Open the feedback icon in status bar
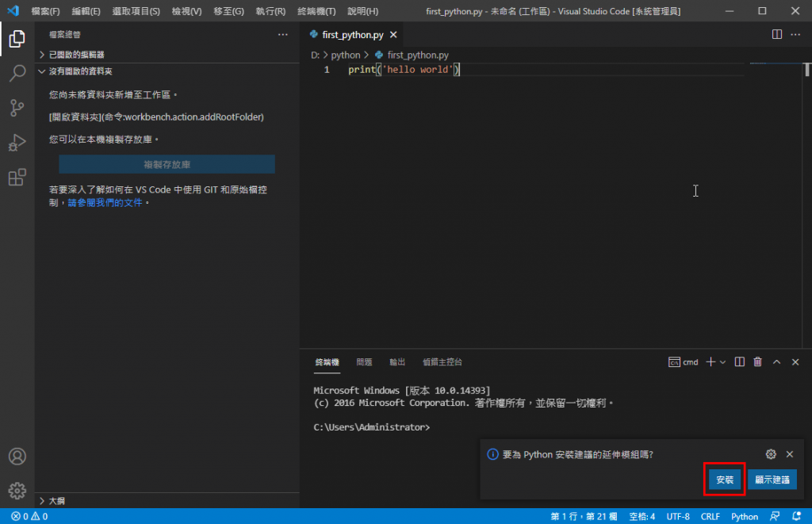812x524 pixels. click(x=775, y=516)
